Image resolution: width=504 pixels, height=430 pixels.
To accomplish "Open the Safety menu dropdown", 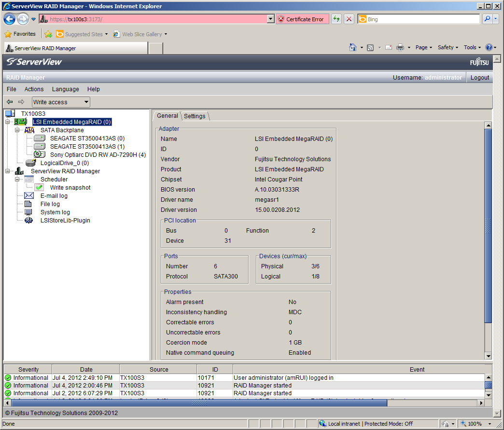I will click(x=448, y=47).
